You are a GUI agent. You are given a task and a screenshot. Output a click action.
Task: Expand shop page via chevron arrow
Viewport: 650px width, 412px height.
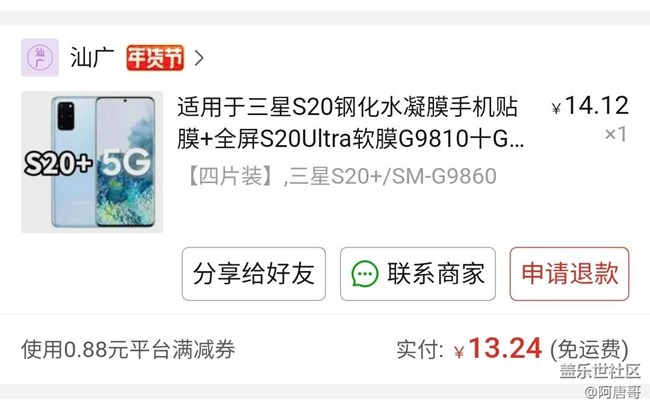[x=199, y=58]
